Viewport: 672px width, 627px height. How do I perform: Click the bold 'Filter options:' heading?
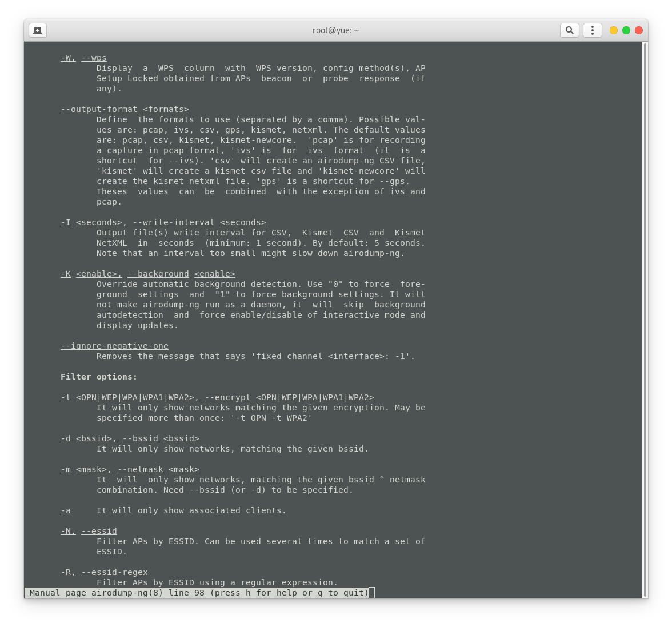[x=98, y=377]
